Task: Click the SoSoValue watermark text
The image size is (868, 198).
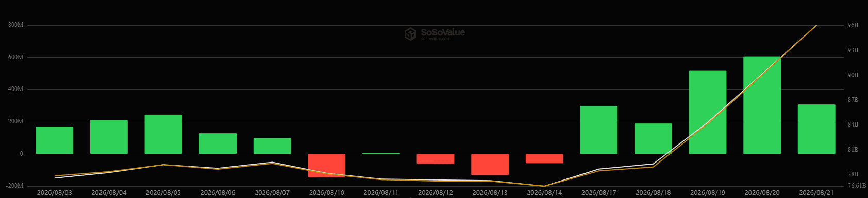Action: (x=443, y=32)
